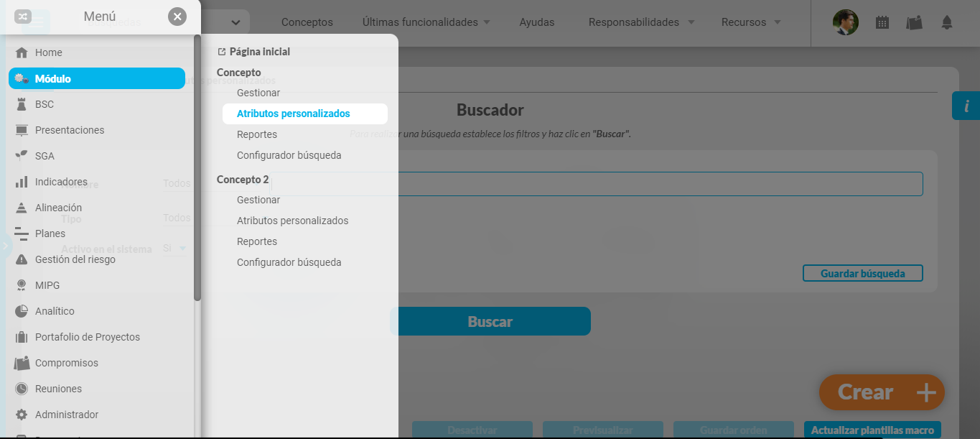Select Gestión del riesgo in sidebar
Image resolution: width=980 pixels, height=439 pixels.
click(75, 259)
